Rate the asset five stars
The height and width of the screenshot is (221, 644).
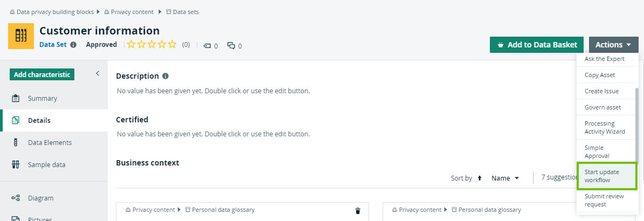172,45
